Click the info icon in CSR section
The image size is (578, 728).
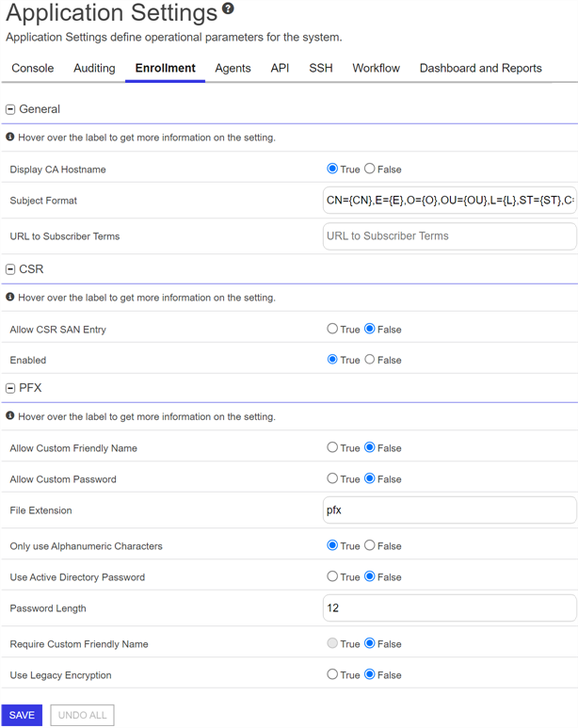point(9,297)
